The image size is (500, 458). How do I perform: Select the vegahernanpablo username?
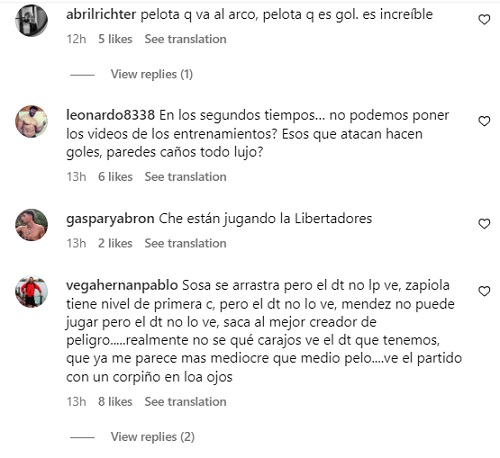coord(122,286)
